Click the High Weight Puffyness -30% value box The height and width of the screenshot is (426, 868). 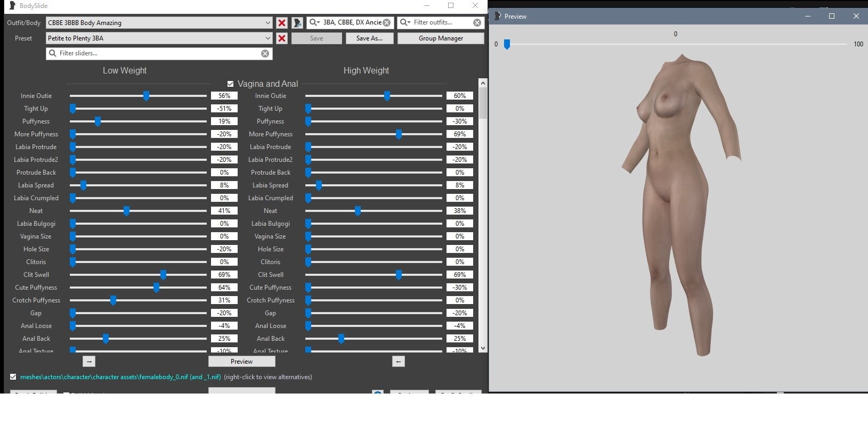click(460, 121)
